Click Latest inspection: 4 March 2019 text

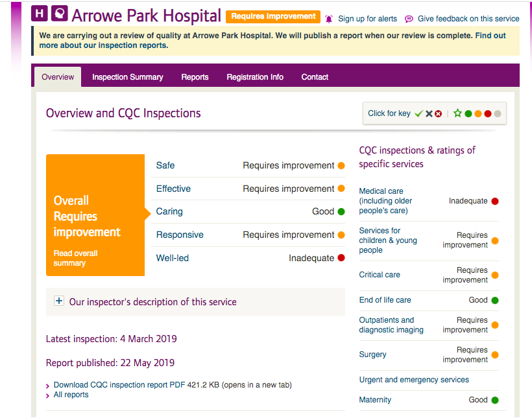pyautogui.click(x=112, y=339)
